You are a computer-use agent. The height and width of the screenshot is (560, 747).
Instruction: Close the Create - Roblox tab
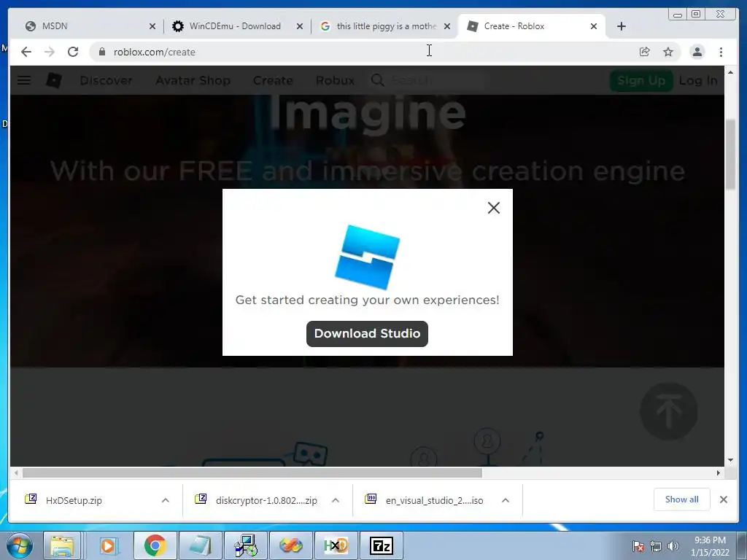(x=594, y=27)
